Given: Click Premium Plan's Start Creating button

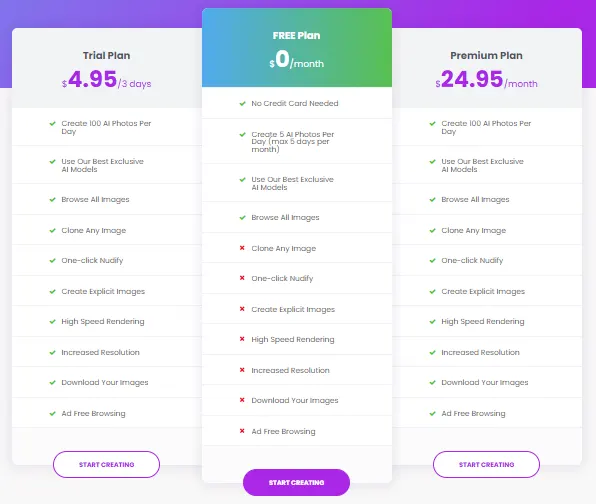Looking at the screenshot, I should tap(487, 464).
